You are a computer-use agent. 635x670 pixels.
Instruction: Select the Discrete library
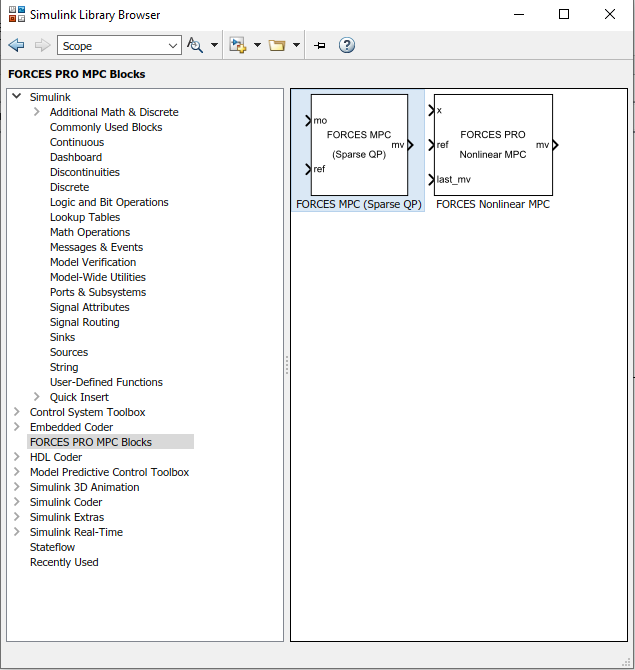pyautogui.click(x=69, y=187)
